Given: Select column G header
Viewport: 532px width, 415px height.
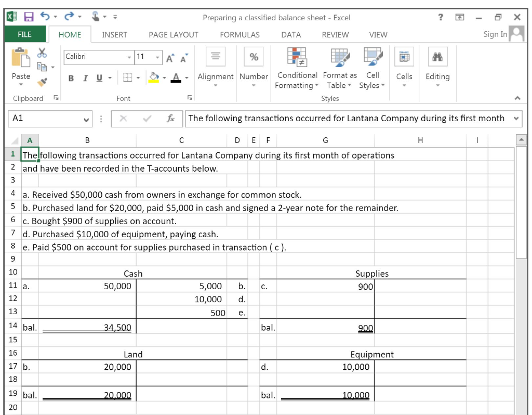Looking at the screenshot, I should (x=325, y=140).
